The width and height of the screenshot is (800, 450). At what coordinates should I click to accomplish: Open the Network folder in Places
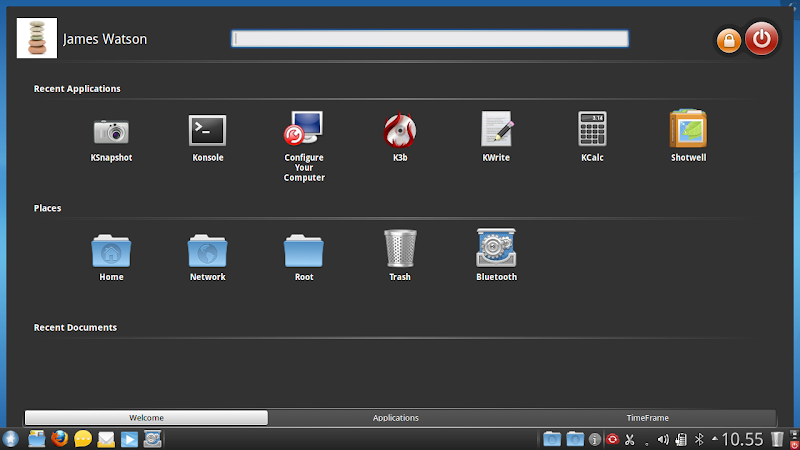207,251
